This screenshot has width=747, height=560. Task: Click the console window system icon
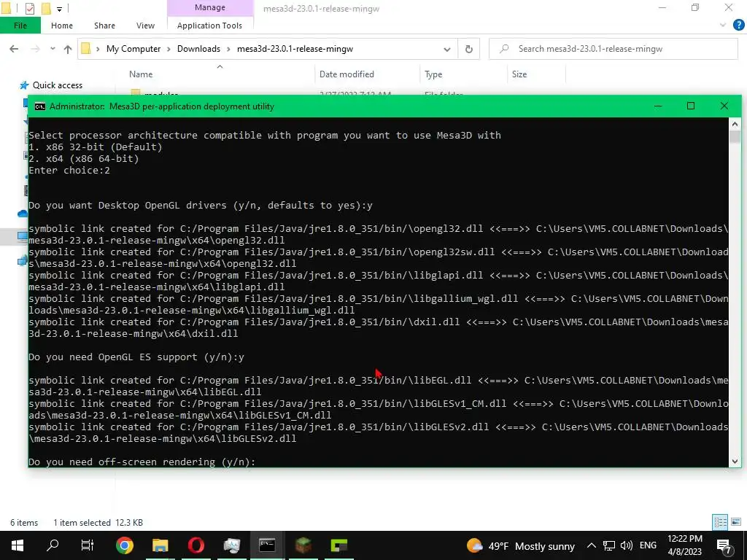click(40, 106)
